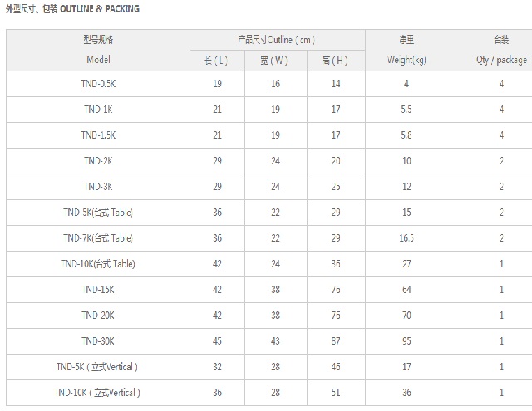Click the TND-15K model name
The image size is (532, 411).
click(x=98, y=290)
